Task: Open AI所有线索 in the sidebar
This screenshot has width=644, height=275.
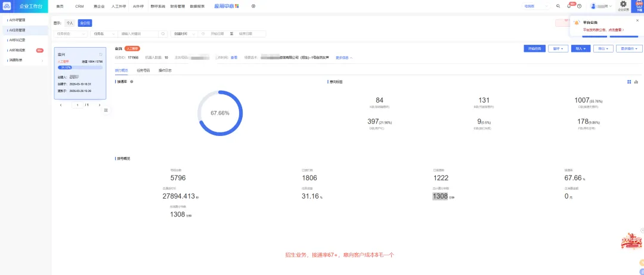Action: [26, 50]
